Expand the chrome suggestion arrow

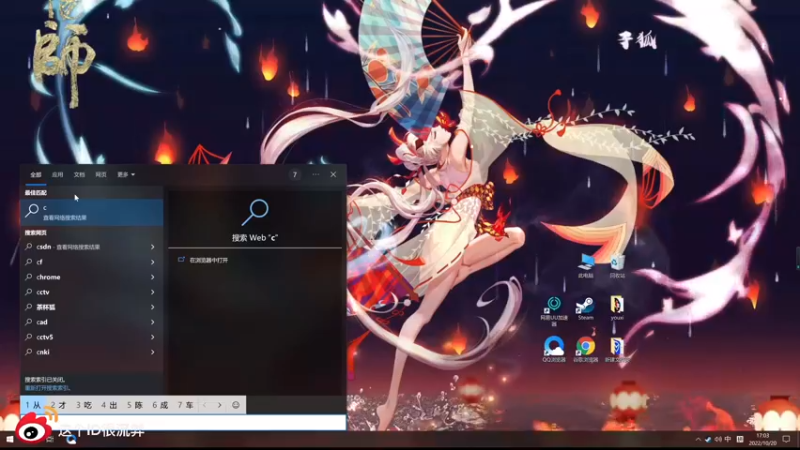coord(153,277)
